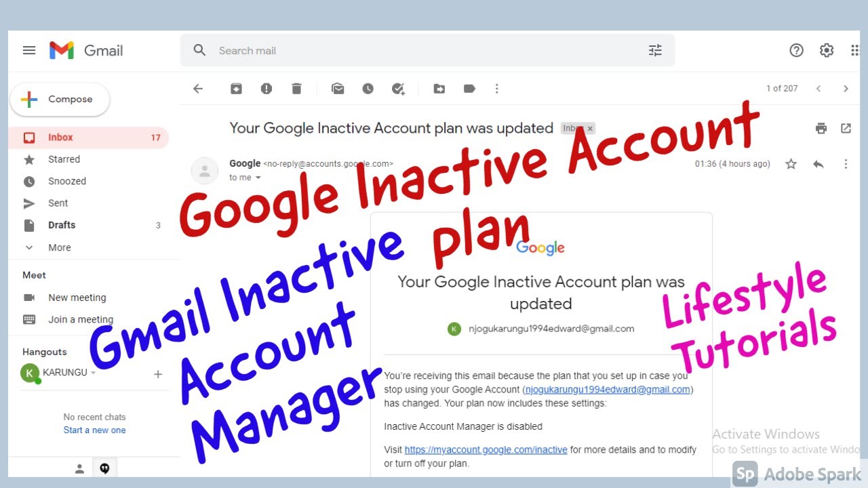Report this email as spam
The image size is (868, 488).
tap(267, 89)
